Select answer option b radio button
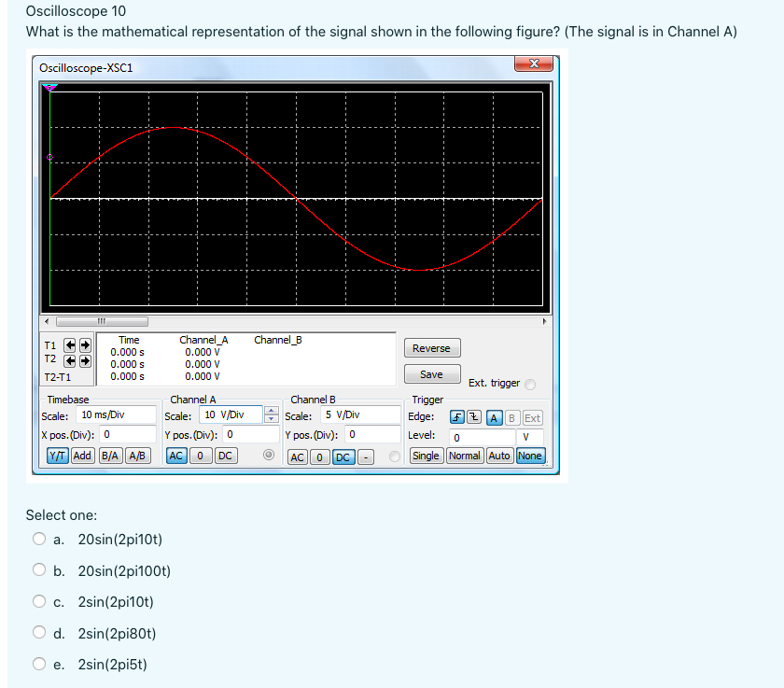784x688 pixels. [39, 569]
